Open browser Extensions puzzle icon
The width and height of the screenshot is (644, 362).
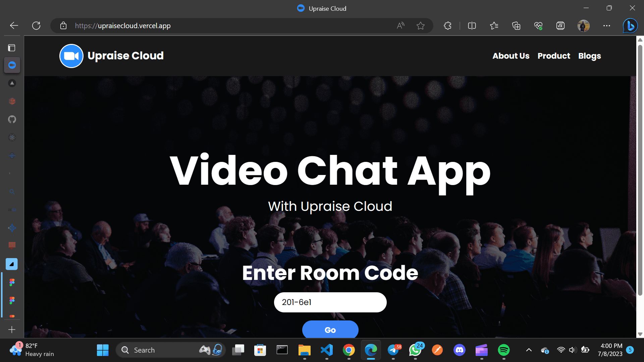[447, 25]
